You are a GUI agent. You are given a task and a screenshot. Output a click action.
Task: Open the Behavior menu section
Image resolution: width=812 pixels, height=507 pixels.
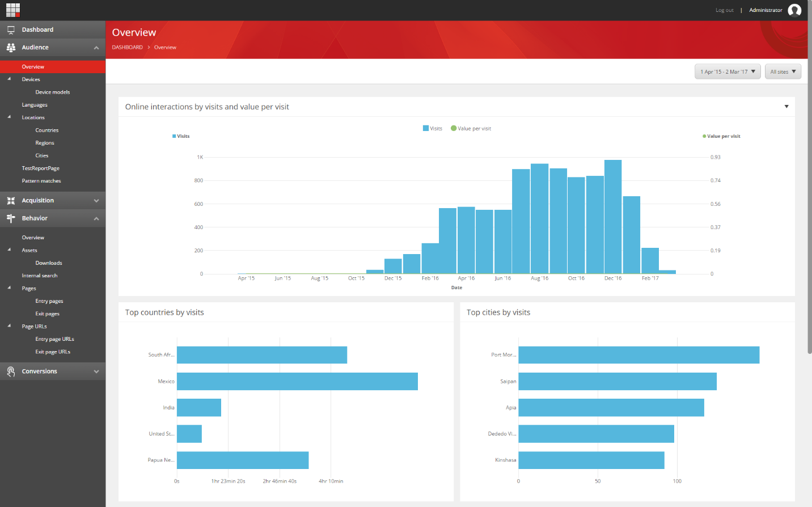pos(53,218)
